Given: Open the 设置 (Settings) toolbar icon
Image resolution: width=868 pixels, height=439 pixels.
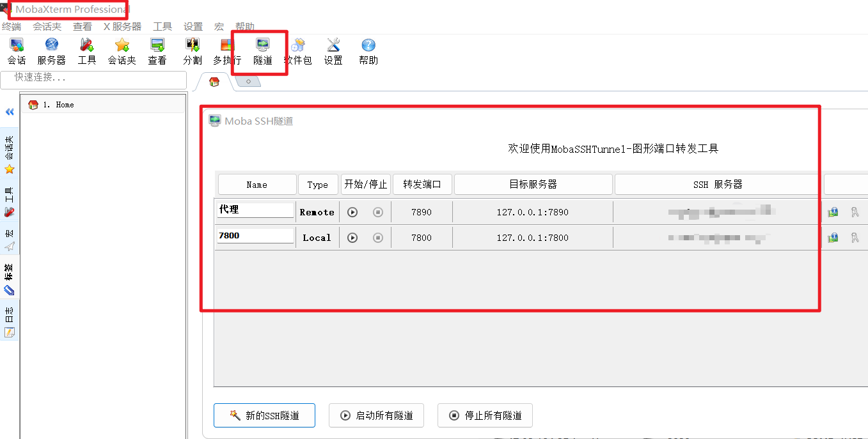Looking at the screenshot, I should [x=333, y=51].
